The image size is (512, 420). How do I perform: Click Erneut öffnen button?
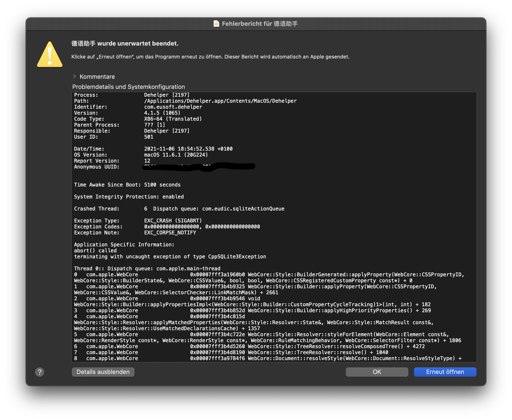pos(445,372)
